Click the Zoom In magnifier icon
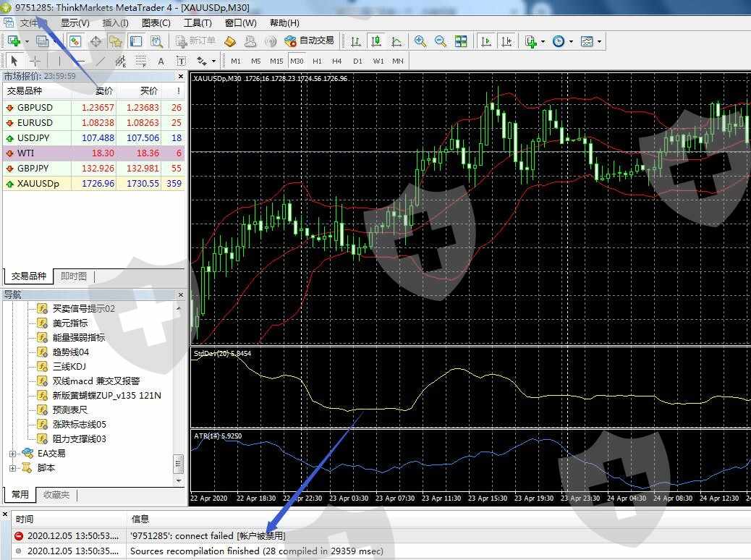Image resolution: width=751 pixels, height=560 pixels. (x=420, y=41)
